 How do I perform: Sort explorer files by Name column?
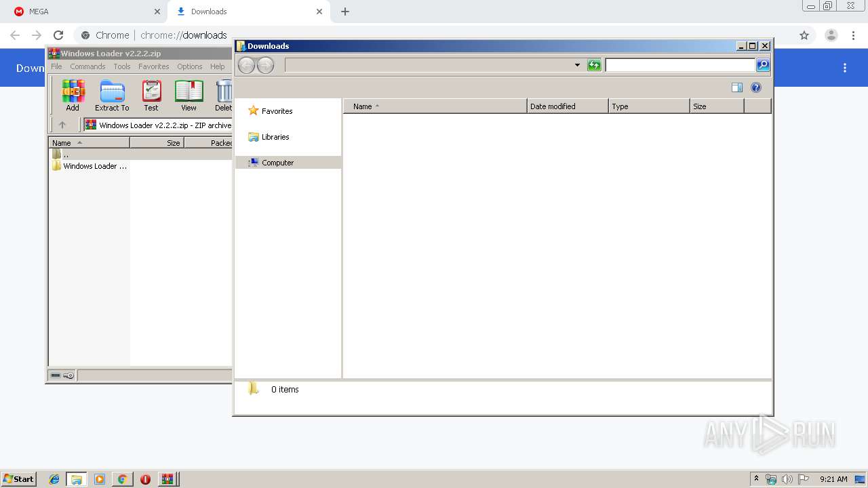pyautogui.click(x=435, y=106)
